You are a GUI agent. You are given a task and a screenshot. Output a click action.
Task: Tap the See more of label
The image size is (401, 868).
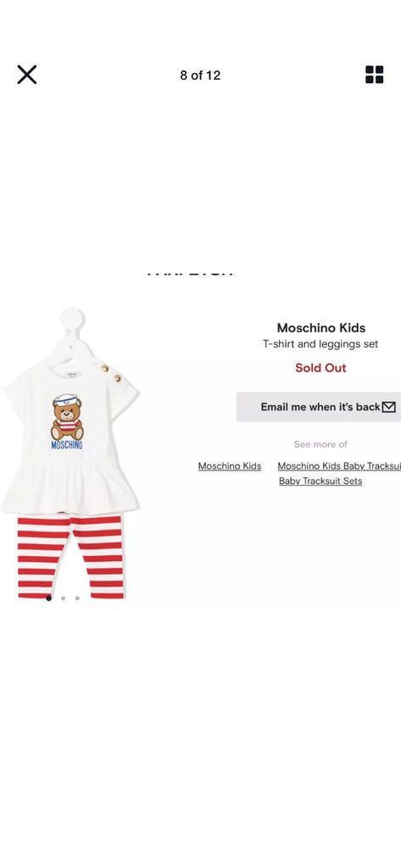coord(320,444)
